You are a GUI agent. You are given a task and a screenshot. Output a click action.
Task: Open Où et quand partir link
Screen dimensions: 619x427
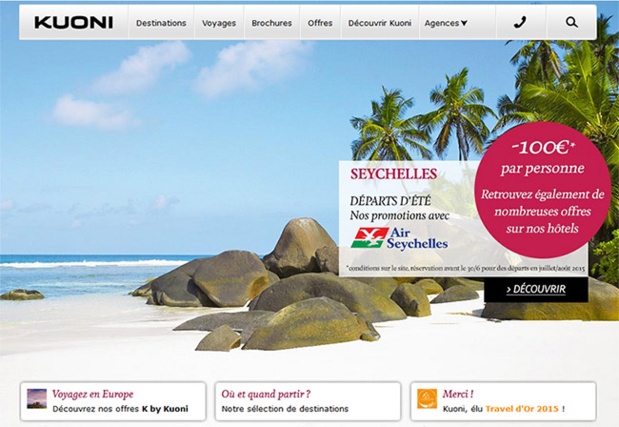point(266,394)
